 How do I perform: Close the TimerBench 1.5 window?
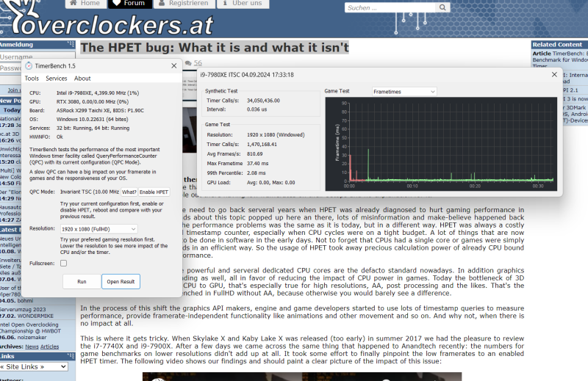pos(174,66)
